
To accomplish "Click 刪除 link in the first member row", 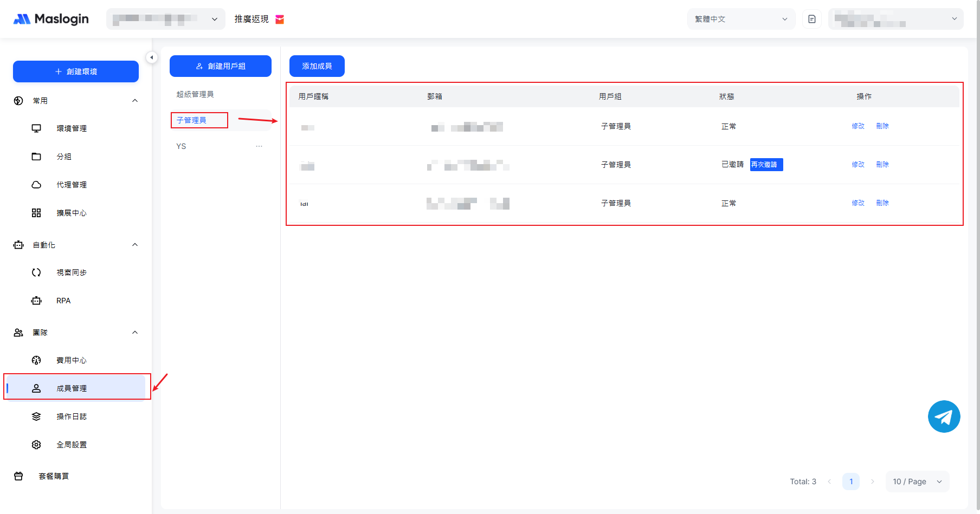I will pyautogui.click(x=882, y=126).
